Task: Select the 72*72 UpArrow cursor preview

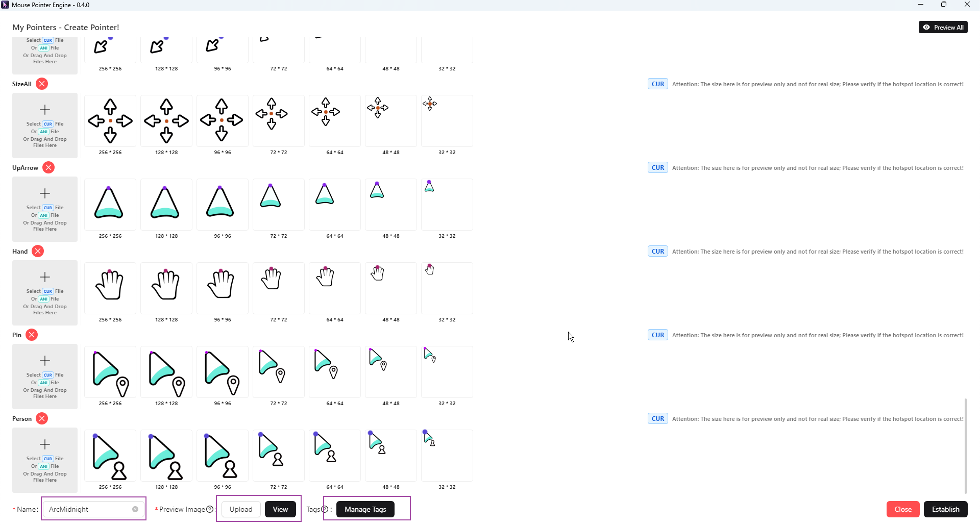Action: (x=279, y=204)
